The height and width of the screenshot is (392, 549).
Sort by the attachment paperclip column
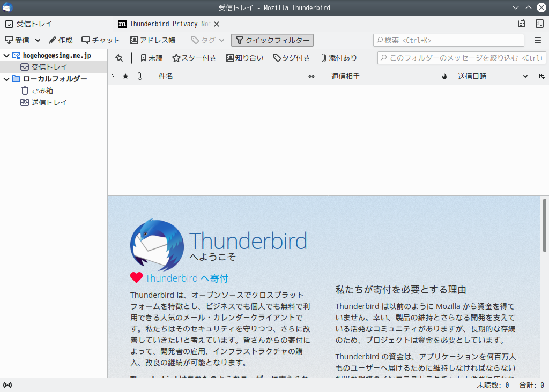tap(140, 76)
